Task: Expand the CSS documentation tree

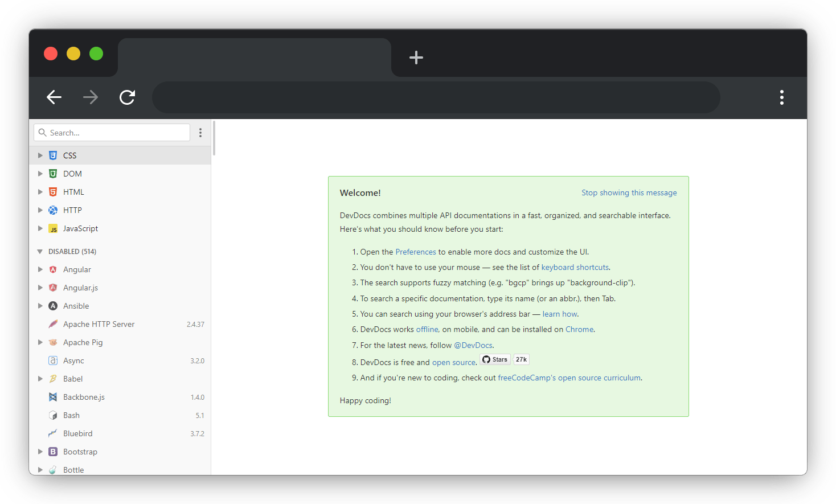Action: (40, 155)
